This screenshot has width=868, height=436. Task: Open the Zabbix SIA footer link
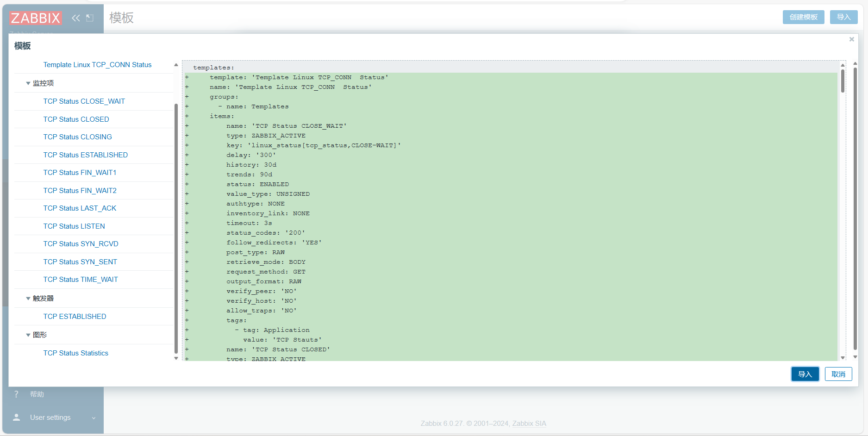[x=529, y=424]
